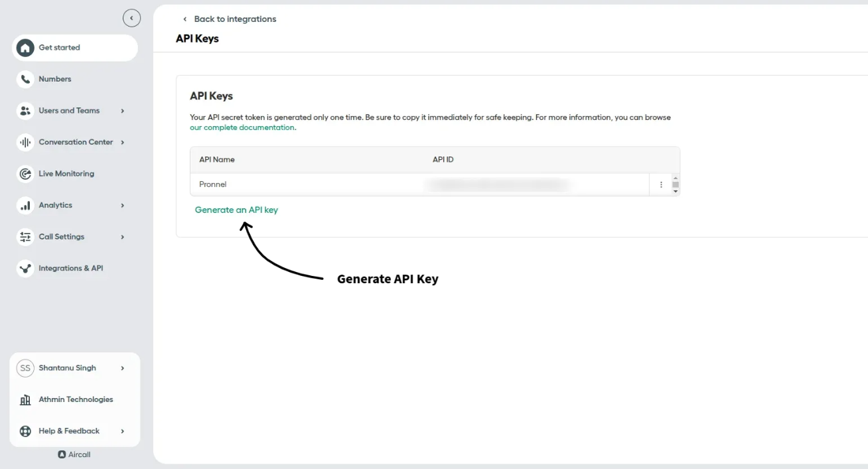Click the scrollbar down arrow beside the table
The image size is (868, 469).
pos(676,192)
